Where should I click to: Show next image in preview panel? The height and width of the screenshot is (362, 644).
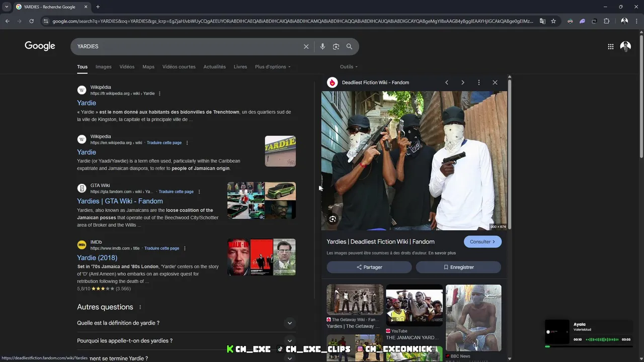[x=462, y=82]
